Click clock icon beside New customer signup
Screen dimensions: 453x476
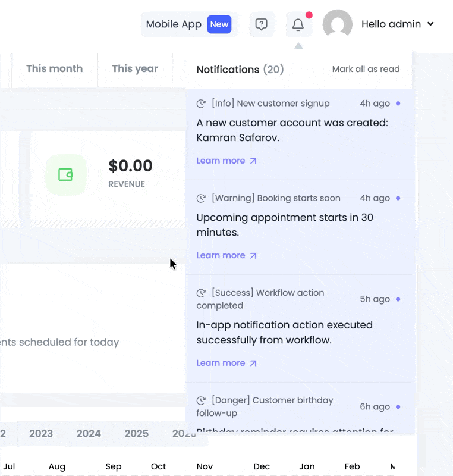click(x=202, y=104)
